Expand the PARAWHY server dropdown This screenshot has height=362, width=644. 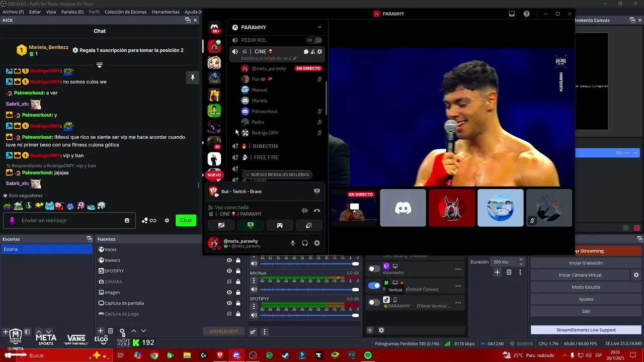[319, 27]
